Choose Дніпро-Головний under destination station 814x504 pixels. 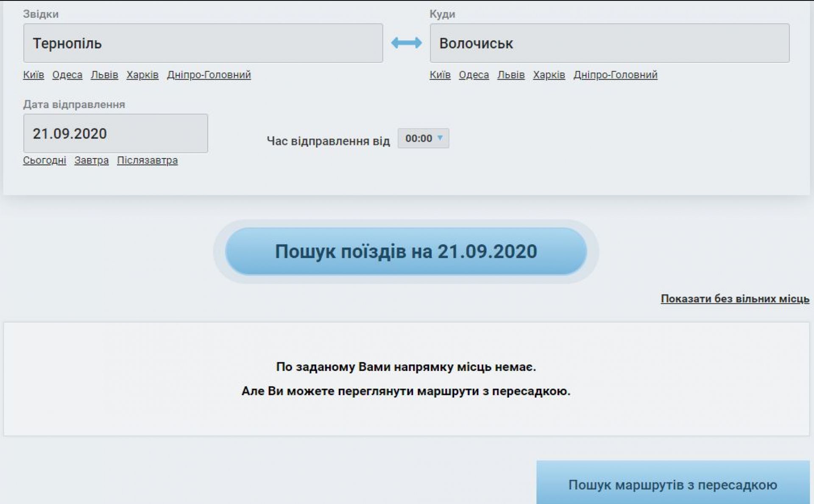(615, 75)
